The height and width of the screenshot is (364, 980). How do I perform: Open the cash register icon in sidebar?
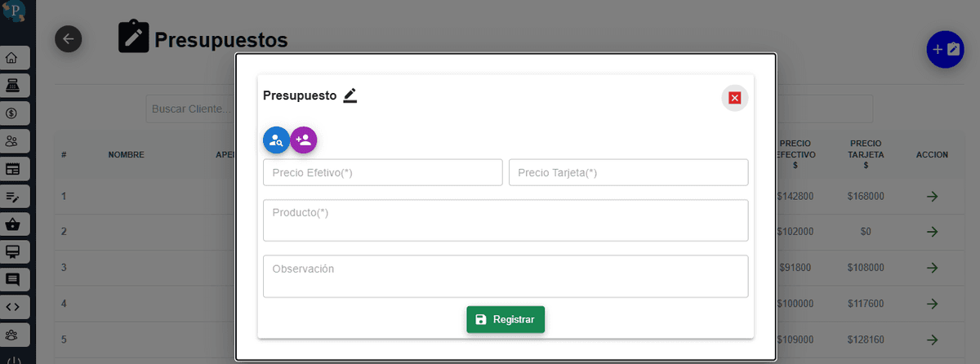(x=12, y=85)
